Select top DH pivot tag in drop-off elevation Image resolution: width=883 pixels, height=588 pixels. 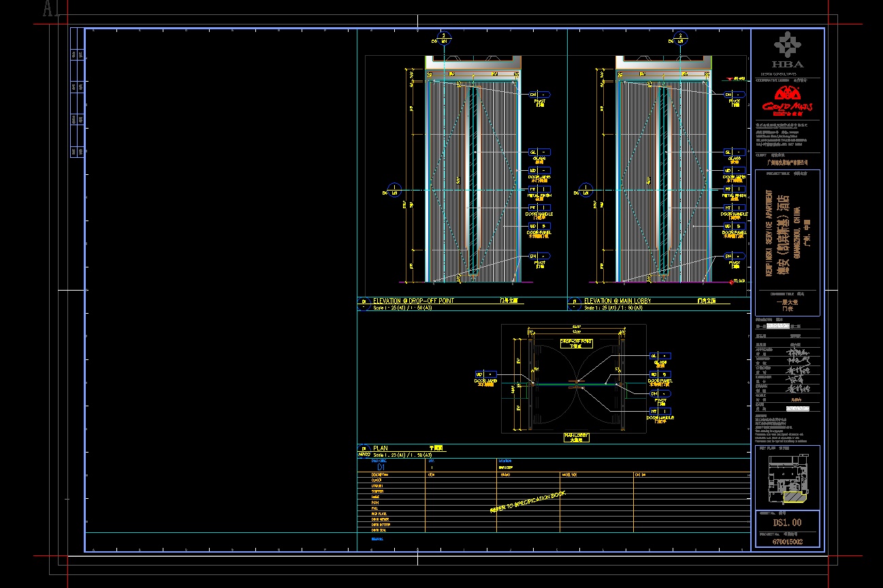point(540,95)
